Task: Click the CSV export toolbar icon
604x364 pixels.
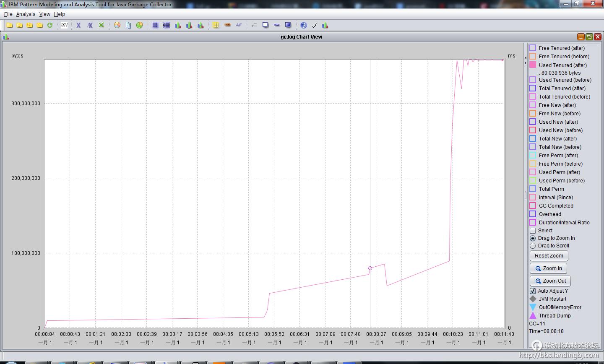Action: pos(64,25)
